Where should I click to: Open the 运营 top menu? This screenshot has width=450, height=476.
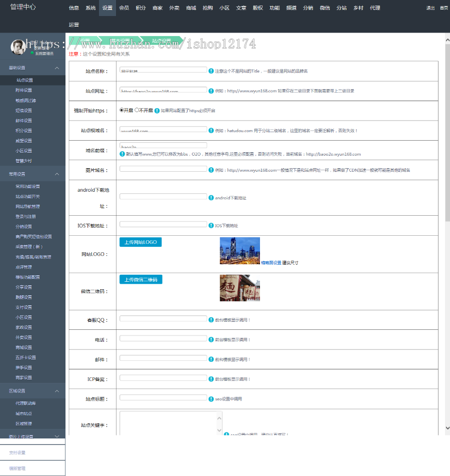tap(73, 25)
